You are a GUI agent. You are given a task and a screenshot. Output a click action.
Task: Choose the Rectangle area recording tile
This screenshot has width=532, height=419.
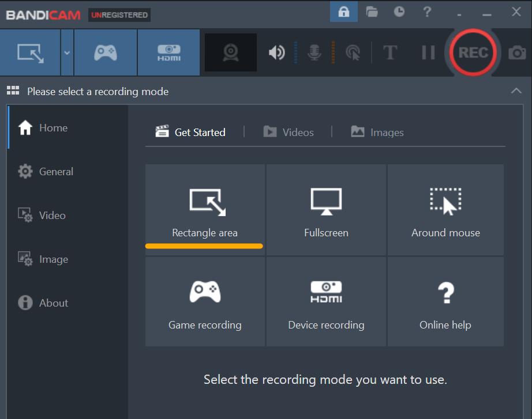coord(205,210)
